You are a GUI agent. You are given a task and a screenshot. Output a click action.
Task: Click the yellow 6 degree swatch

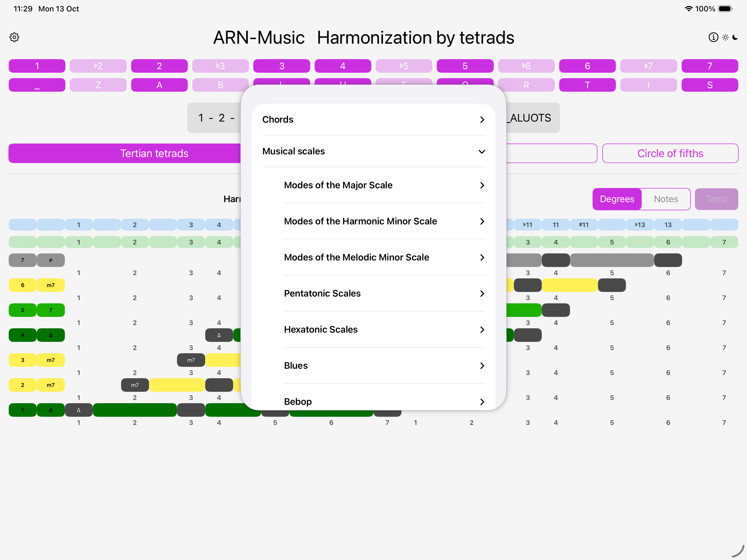click(23, 285)
